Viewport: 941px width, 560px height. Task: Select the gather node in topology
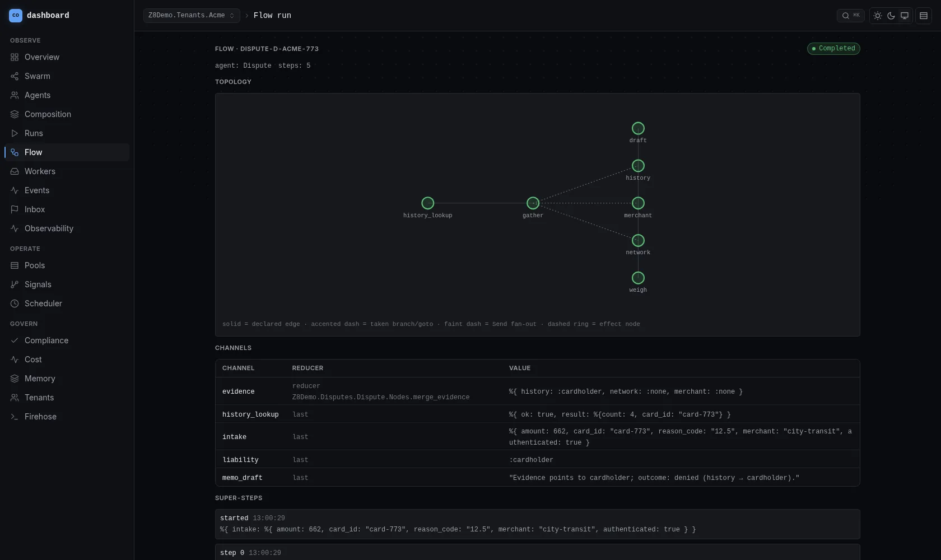click(533, 203)
